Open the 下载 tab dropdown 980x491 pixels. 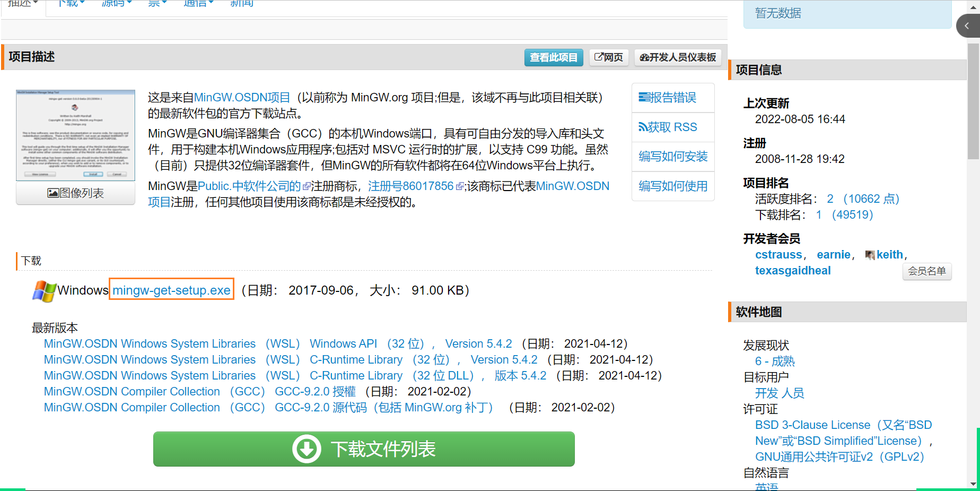point(71,4)
